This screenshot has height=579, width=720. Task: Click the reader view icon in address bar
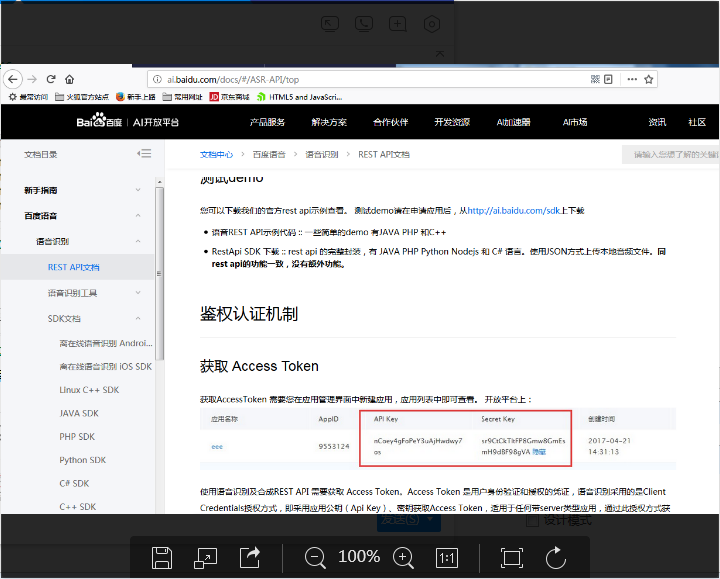point(608,79)
